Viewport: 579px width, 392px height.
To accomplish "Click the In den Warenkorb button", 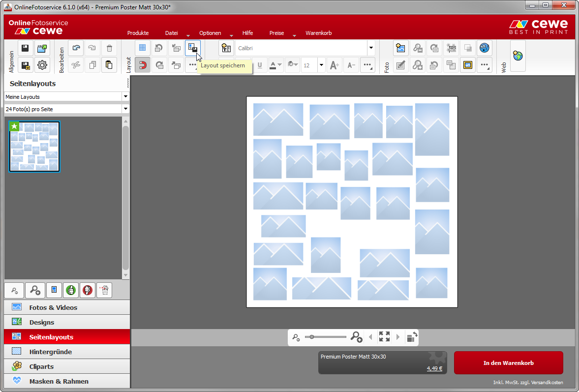I will [508, 363].
